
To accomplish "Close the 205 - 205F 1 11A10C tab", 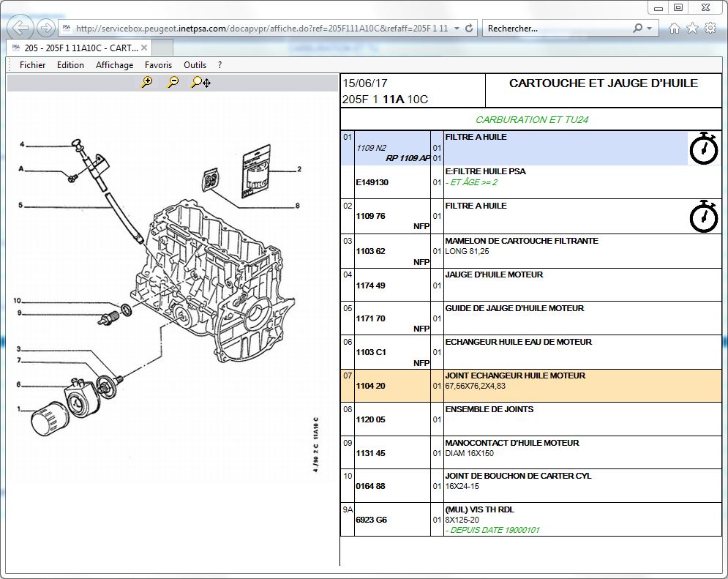I will pos(144,48).
